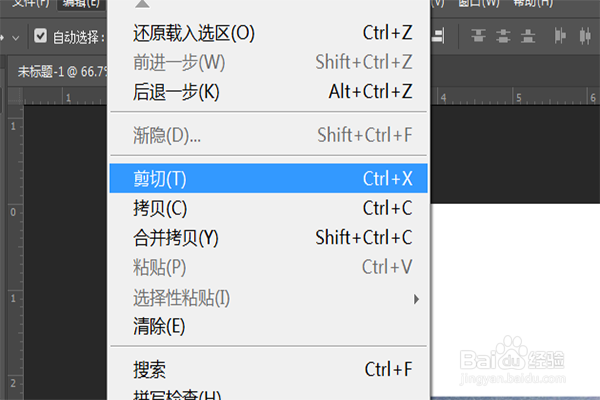Click the white canvas area
Image resolution: width=600 pixels, height=400 pixels.
[515, 299]
